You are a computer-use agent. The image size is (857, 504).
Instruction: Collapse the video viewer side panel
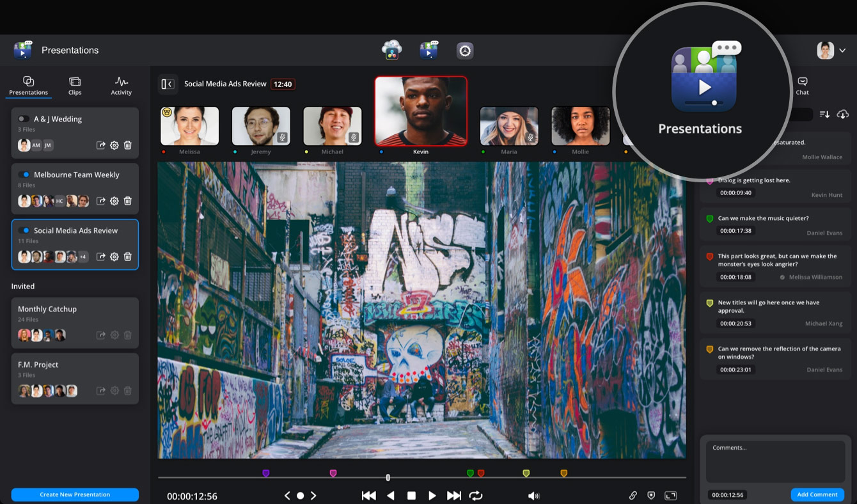click(x=168, y=84)
